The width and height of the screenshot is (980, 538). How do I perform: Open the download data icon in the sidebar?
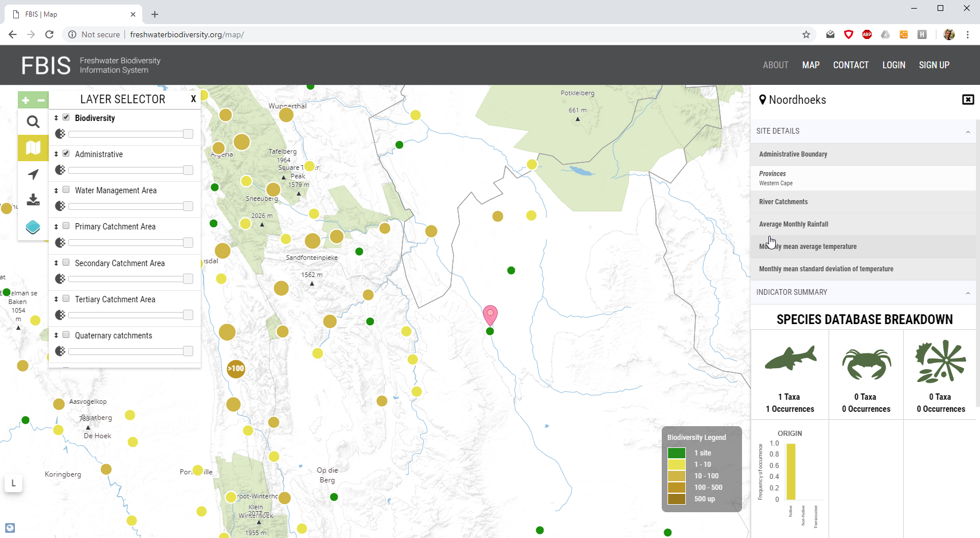coord(33,200)
